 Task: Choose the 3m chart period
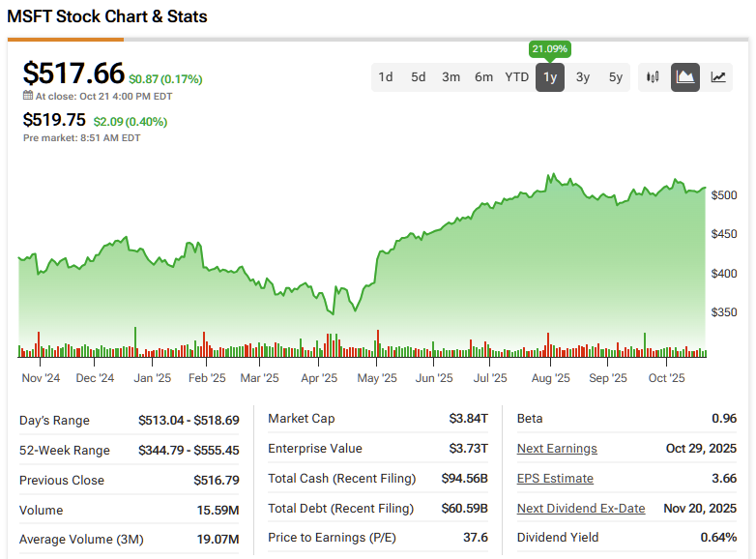click(451, 77)
